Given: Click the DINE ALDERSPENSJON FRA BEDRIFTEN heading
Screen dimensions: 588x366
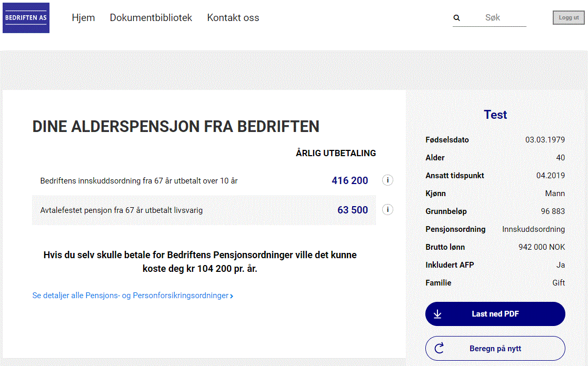Looking at the screenshot, I should click(x=175, y=127).
